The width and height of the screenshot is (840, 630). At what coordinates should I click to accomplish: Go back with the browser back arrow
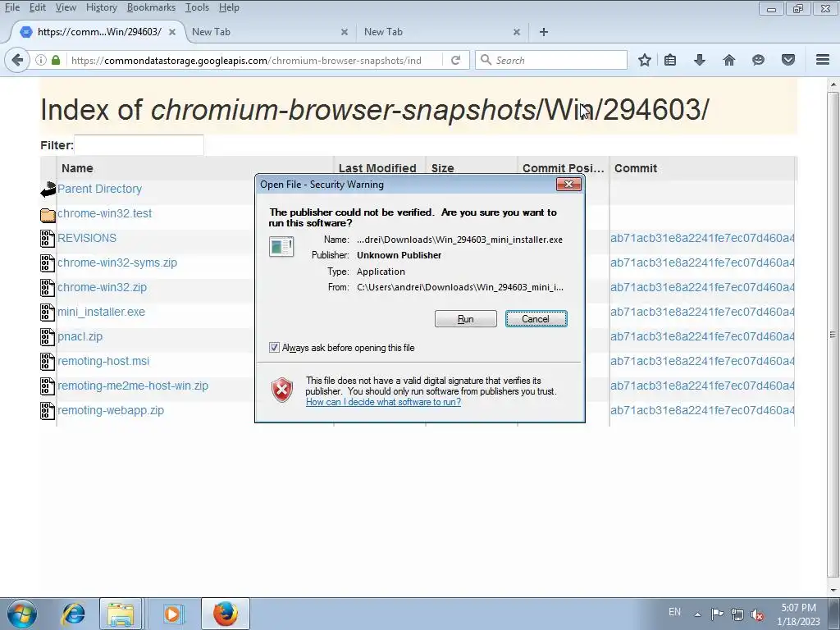coord(17,60)
